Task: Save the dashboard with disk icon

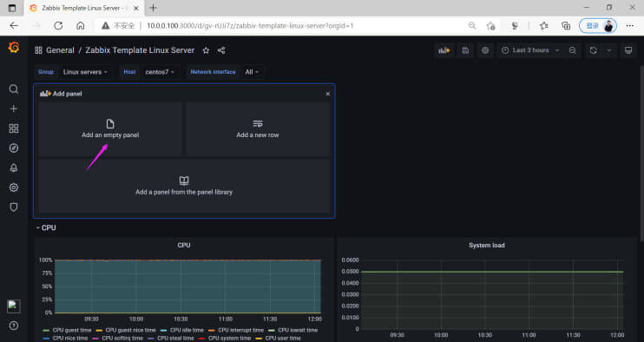Action: 465,50
